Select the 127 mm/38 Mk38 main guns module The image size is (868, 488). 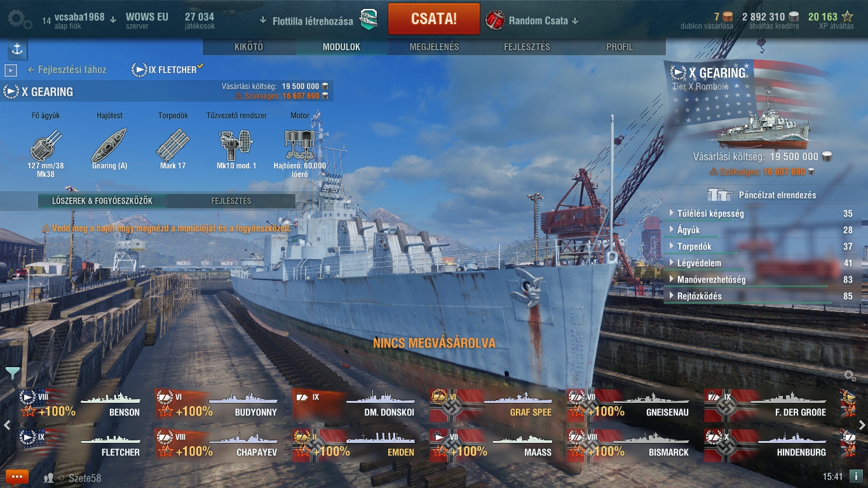pos(46,146)
